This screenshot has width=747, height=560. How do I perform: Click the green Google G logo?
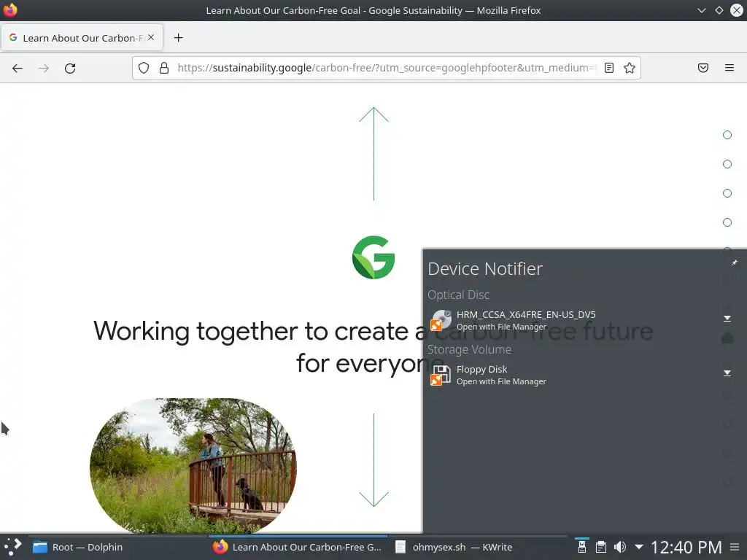373,257
